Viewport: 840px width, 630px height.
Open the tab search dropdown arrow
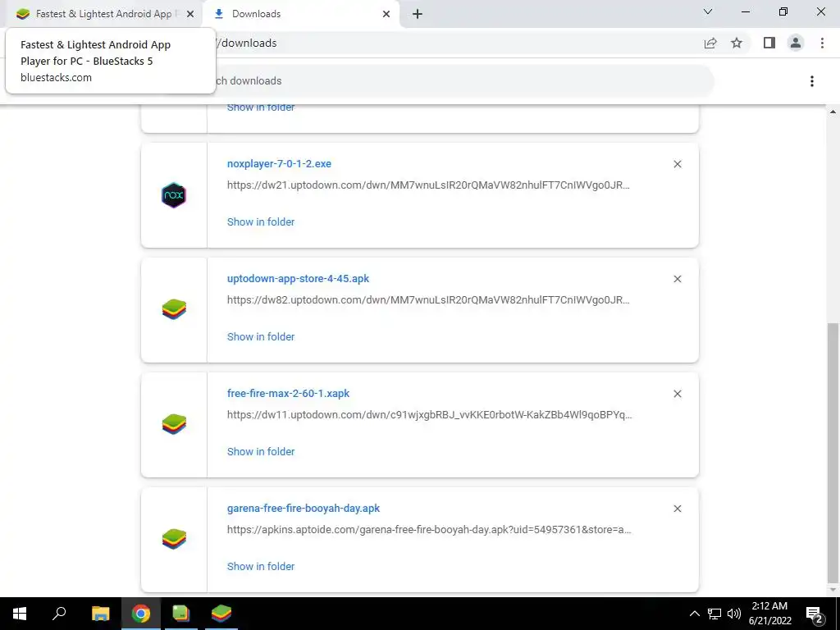(x=708, y=11)
